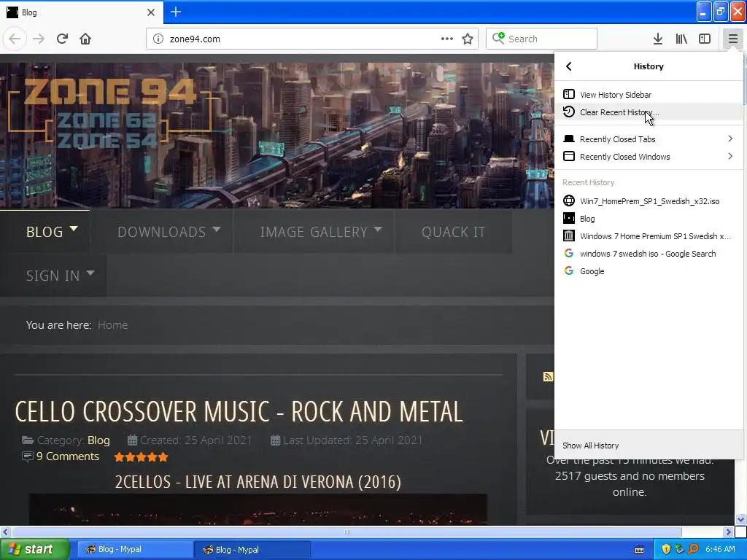Close the Blog tab
Image resolution: width=747 pixels, height=560 pixels.
(x=150, y=12)
